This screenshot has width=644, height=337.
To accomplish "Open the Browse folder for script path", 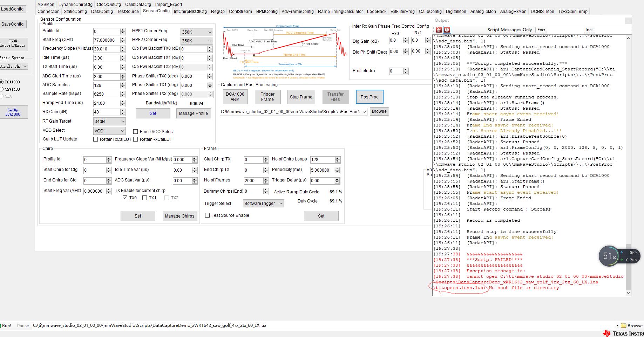I will [632, 325].
